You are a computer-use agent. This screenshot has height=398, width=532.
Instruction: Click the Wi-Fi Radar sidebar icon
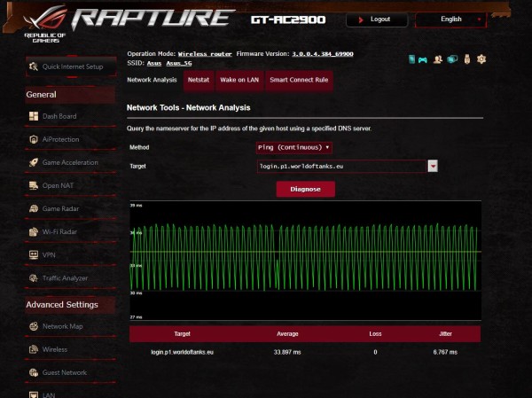[34, 231]
